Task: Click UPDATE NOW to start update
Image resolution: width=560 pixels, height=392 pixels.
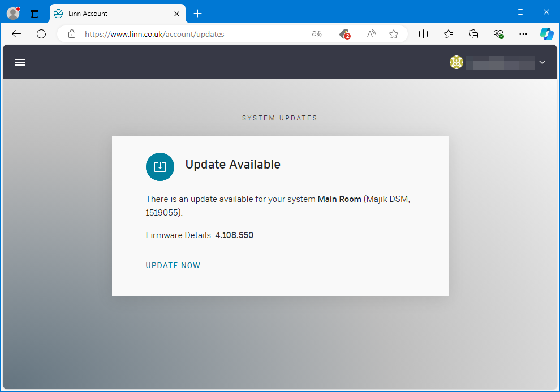Action: pyautogui.click(x=173, y=265)
